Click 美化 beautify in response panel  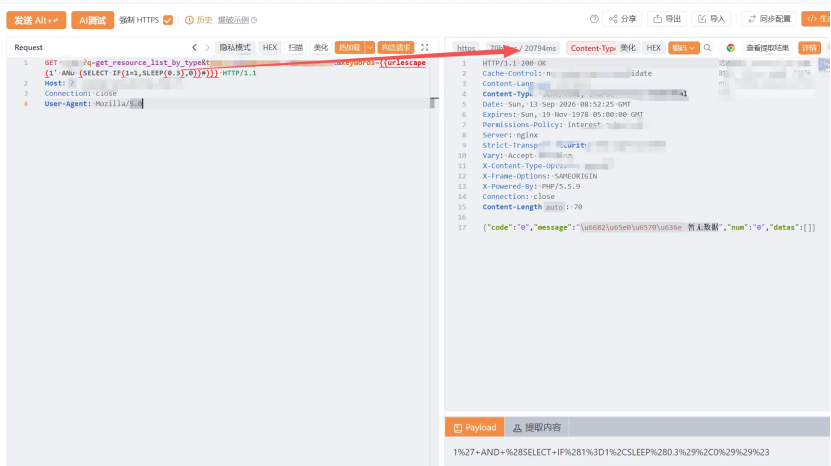pyautogui.click(x=628, y=48)
